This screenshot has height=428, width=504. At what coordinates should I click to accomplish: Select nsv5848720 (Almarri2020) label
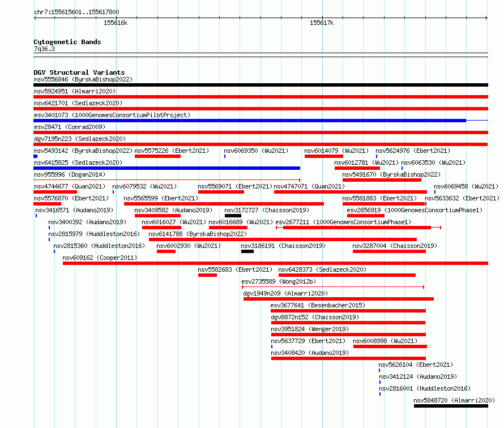click(454, 400)
